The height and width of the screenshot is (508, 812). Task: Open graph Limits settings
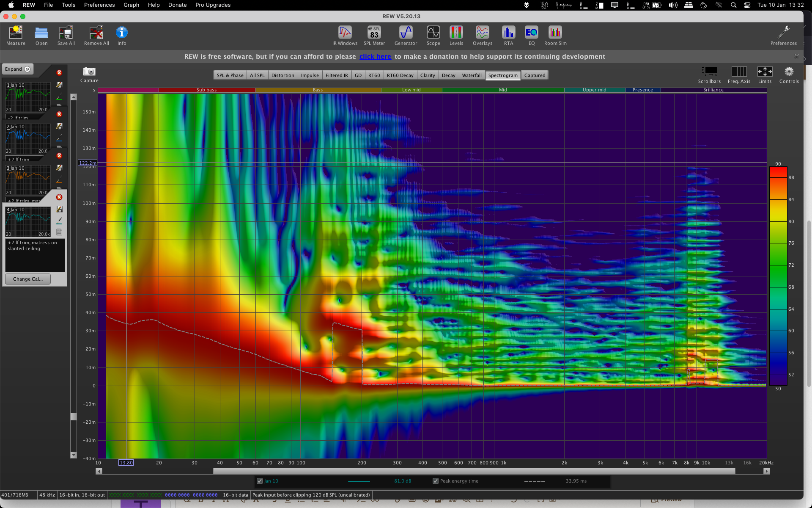pyautogui.click(x=765, y=75)
